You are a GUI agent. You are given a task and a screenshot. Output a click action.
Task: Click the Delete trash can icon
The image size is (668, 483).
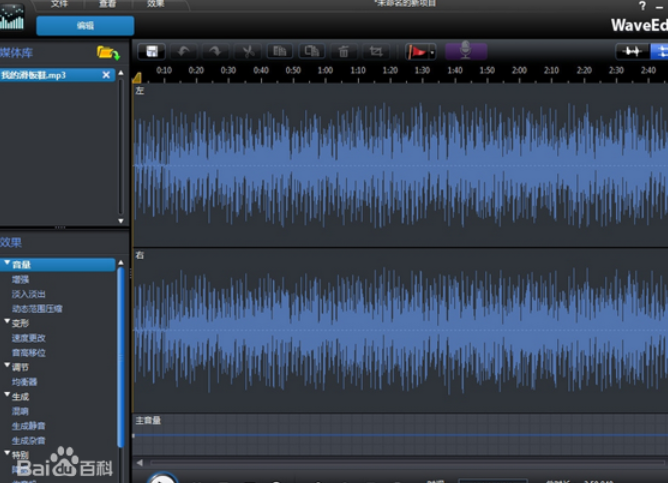343,52
